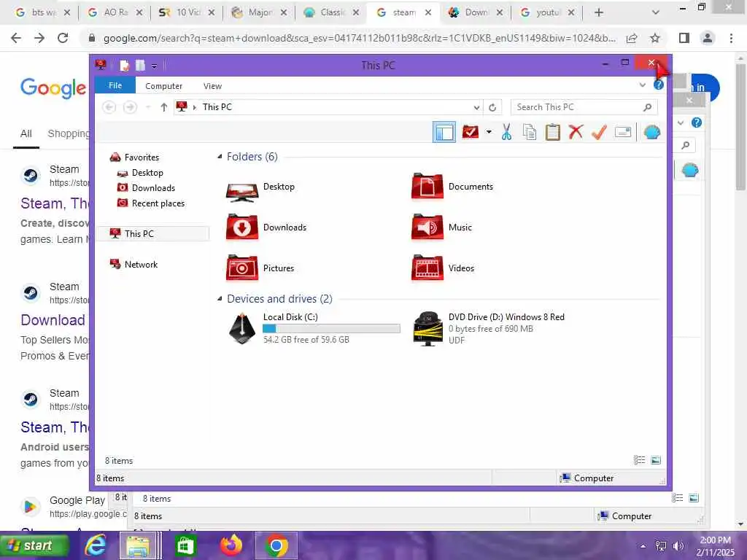Click the red checkmark folder options icon

click(x=471, y=132)
